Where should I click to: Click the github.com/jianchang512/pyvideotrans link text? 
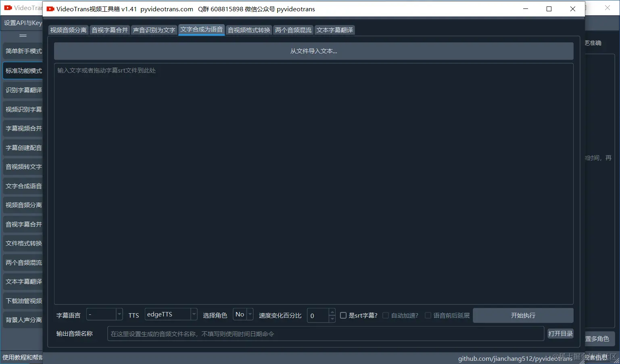[x=515, y=358]
